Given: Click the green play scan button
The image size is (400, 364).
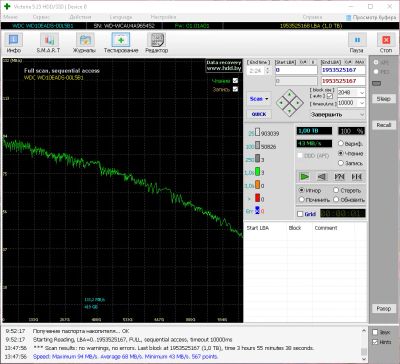Looking at the screenshot, I should (305, 177).
